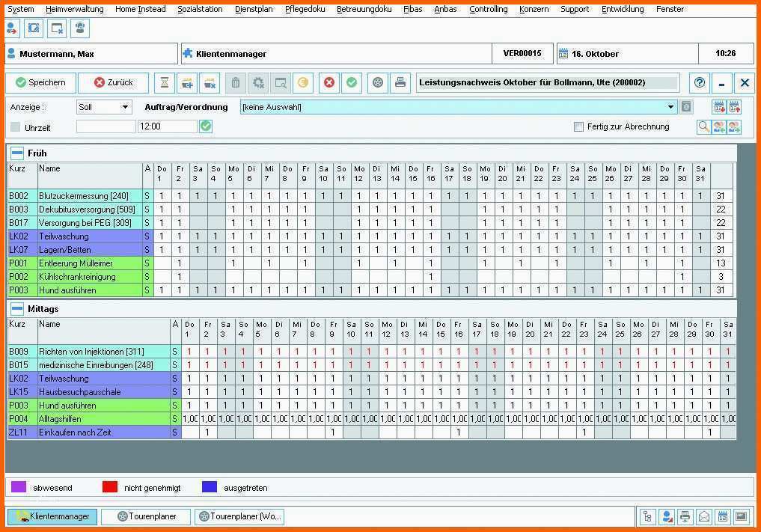Click the support headset icon in top toolbar

point(79,28)
